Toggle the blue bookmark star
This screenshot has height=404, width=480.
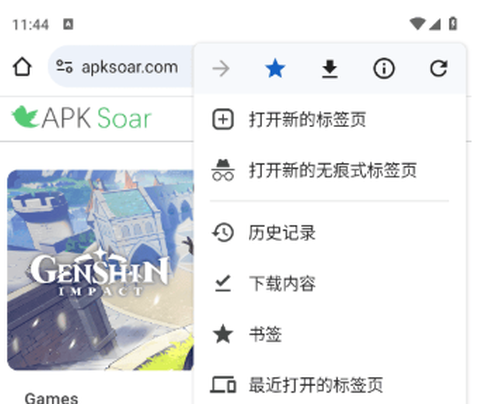click(x=275, y=69)
